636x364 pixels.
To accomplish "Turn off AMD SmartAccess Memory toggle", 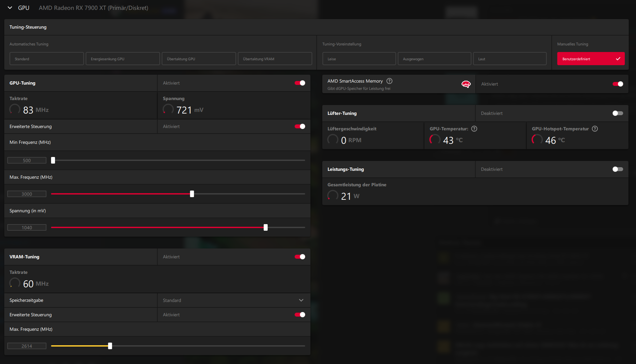I will click(x=618, y=84).
